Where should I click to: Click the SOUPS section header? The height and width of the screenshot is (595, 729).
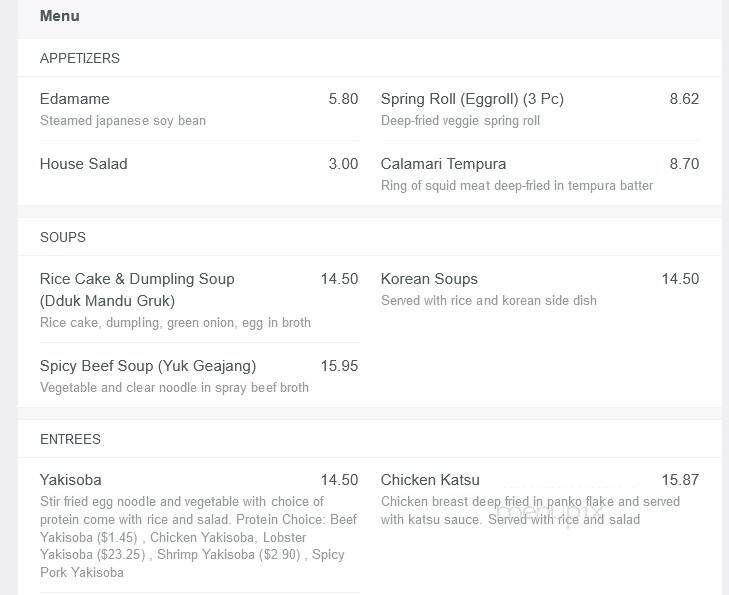coord(63,237)
